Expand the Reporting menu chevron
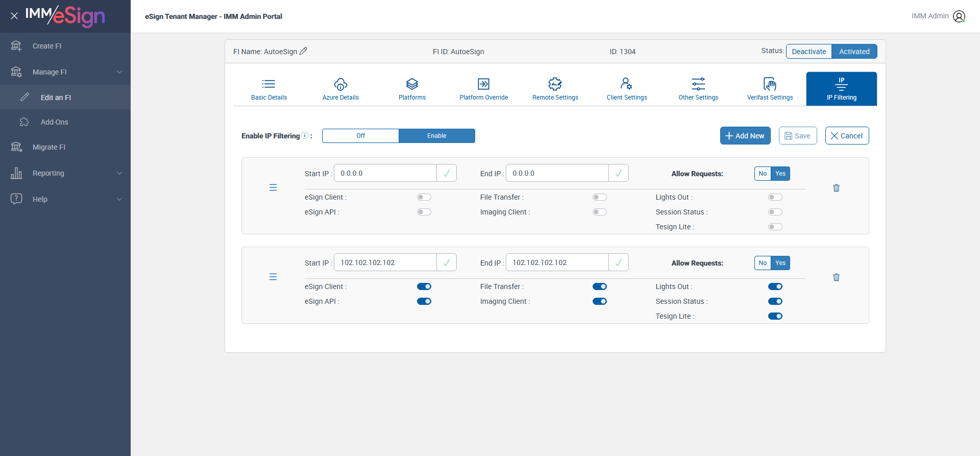Image resolution: width=980 pixels, height=456 pixels. [119, 173]
